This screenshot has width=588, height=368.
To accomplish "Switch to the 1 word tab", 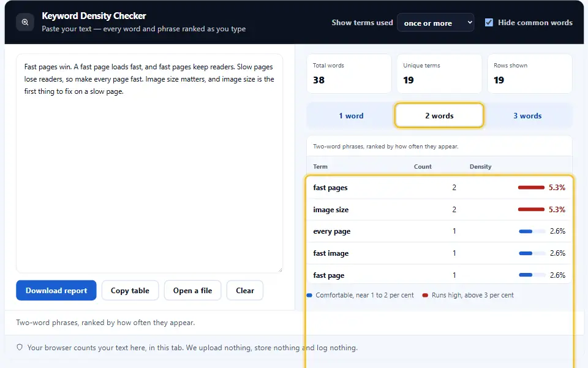I will click(x=351, y=116).
